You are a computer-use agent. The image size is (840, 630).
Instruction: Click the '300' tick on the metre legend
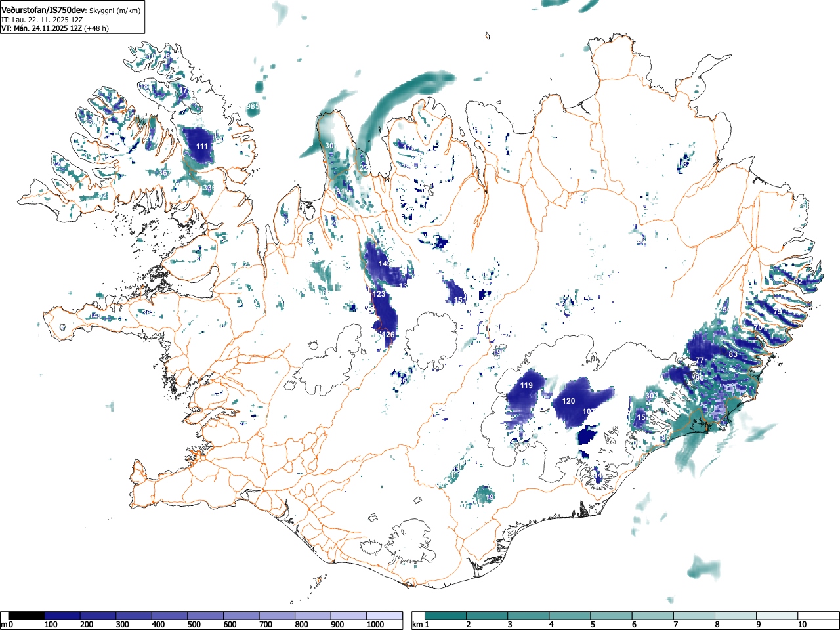point(122,625)
